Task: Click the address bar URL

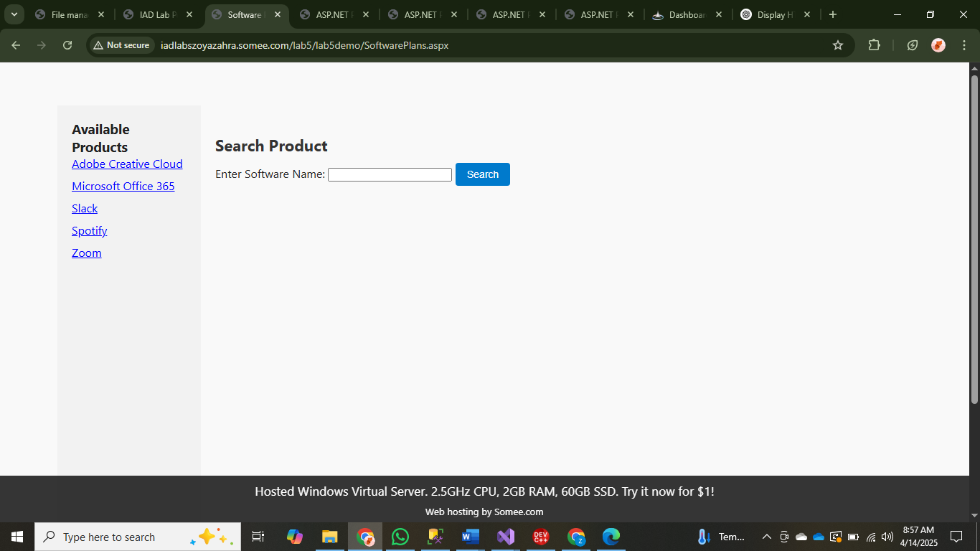Action: pyautogui.click(x=305, y=45)
